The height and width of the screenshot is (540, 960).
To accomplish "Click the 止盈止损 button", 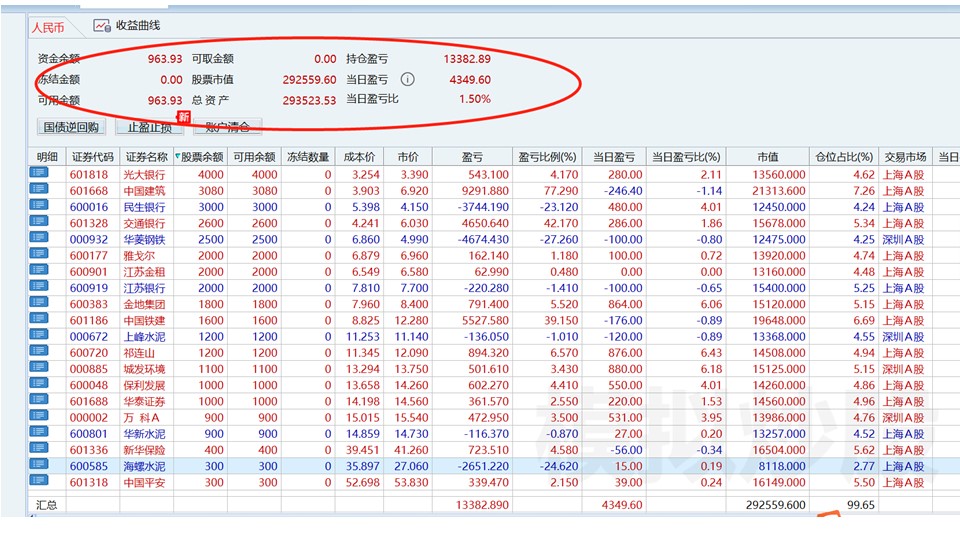I will coord(149,127).
